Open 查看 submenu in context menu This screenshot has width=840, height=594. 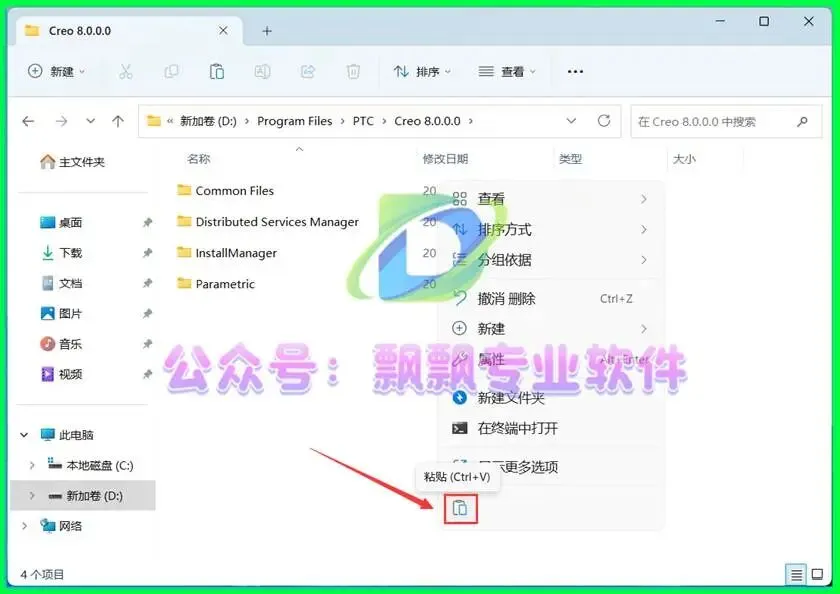point(551,199)
